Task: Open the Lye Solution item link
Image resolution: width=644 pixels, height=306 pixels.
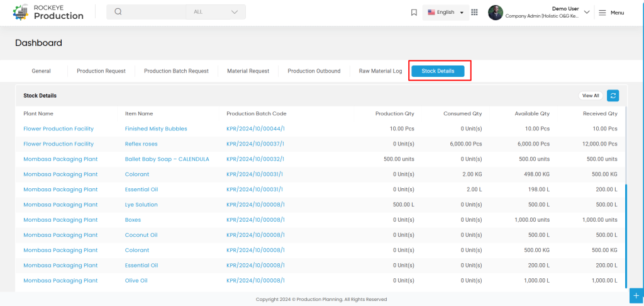Action: point(142,205)
